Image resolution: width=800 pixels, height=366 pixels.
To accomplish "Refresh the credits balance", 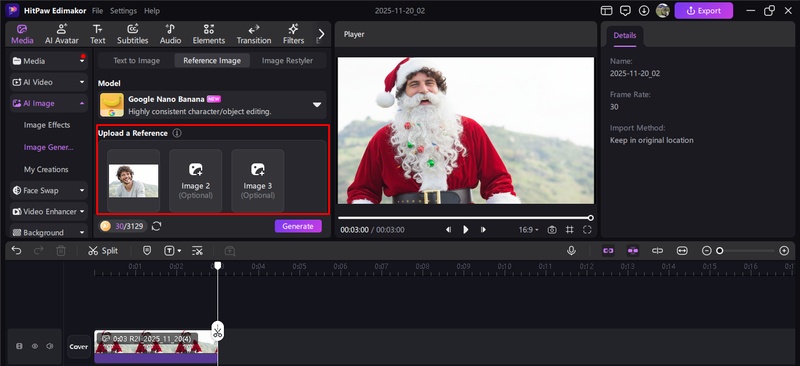I will 157,226.
